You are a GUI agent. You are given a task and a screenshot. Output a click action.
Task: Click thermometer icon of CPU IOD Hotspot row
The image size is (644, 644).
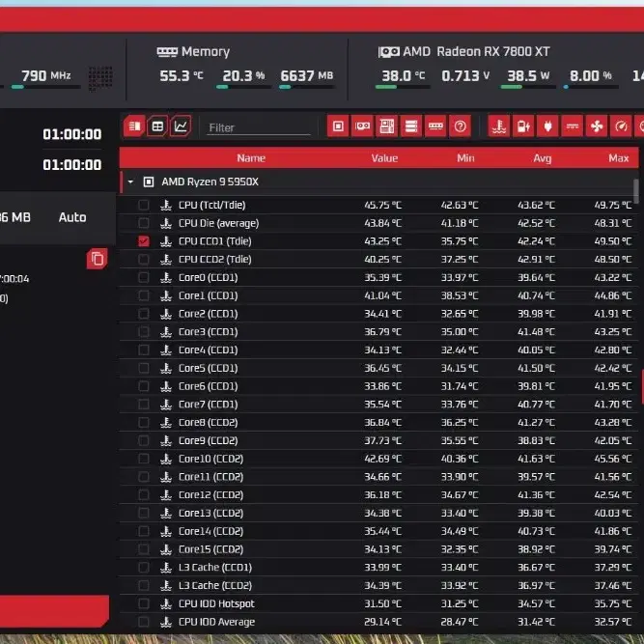[x=166, y=603]
